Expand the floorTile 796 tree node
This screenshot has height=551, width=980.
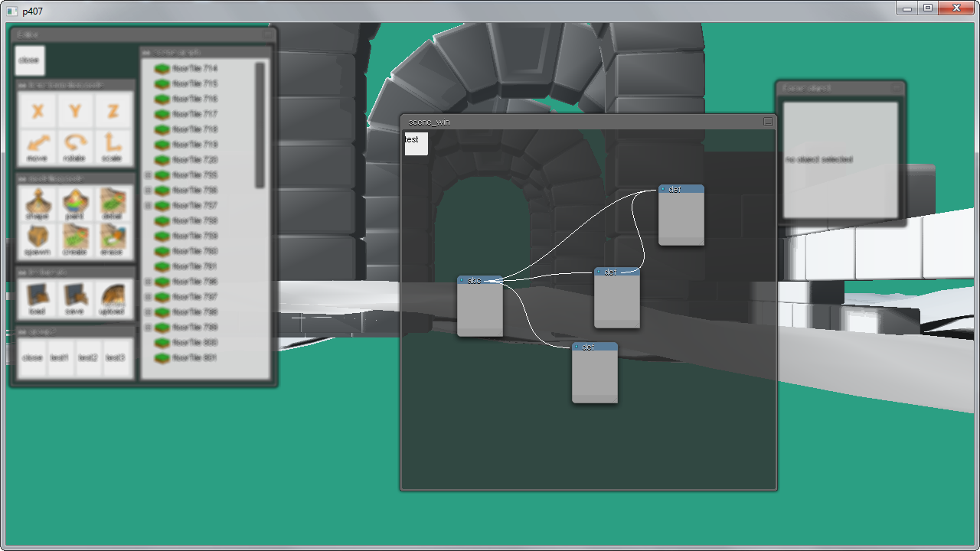click(148, 282)
